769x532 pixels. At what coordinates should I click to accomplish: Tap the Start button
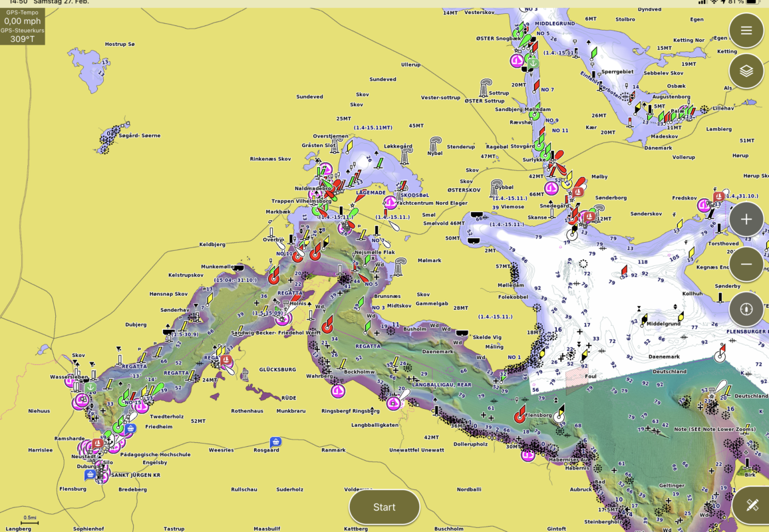[x=384, y=507]
